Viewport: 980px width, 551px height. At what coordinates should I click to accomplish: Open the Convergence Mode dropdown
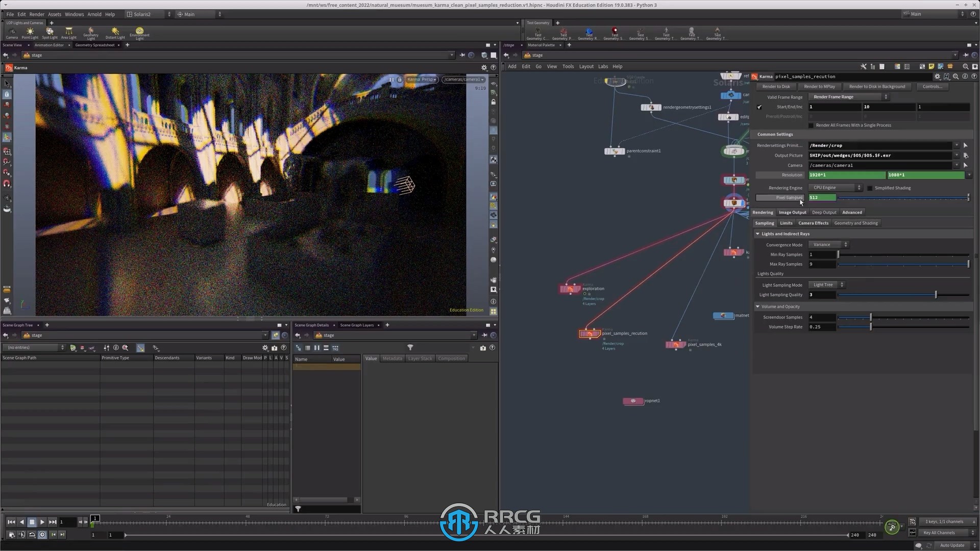click(828, 245)
